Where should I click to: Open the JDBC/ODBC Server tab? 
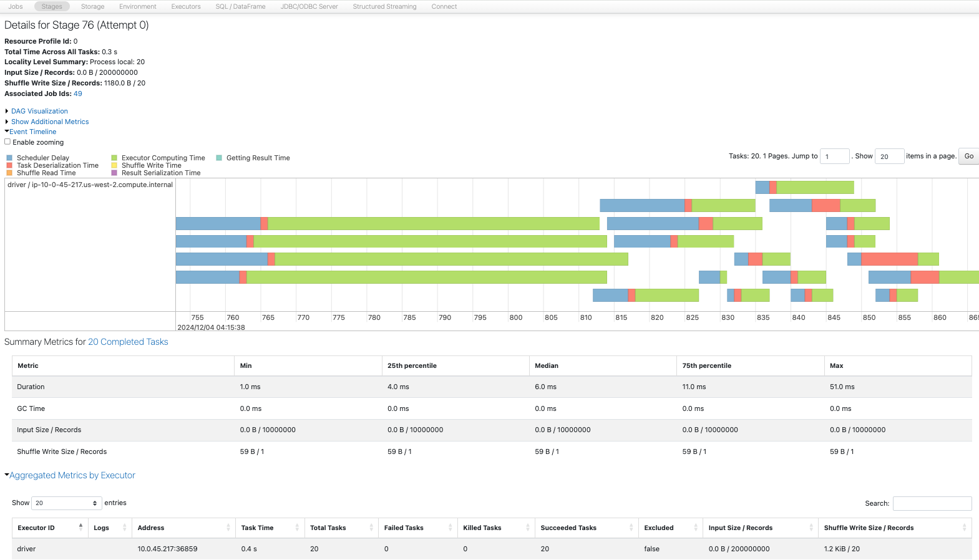[x=309, y=6]
